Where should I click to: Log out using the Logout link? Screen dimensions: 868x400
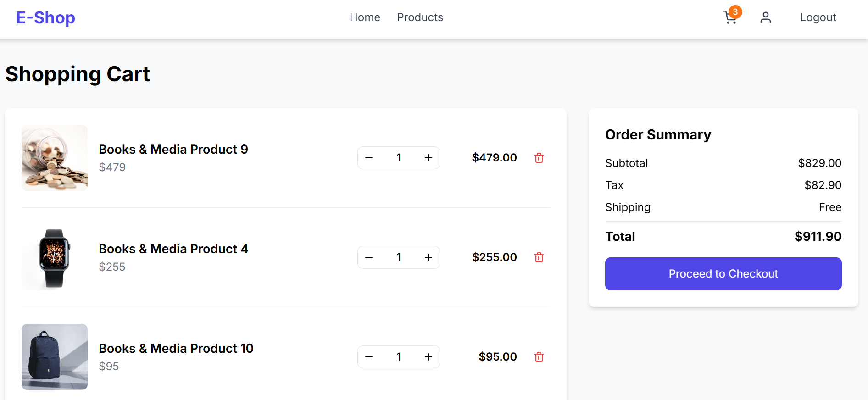(x=818, y=17)
